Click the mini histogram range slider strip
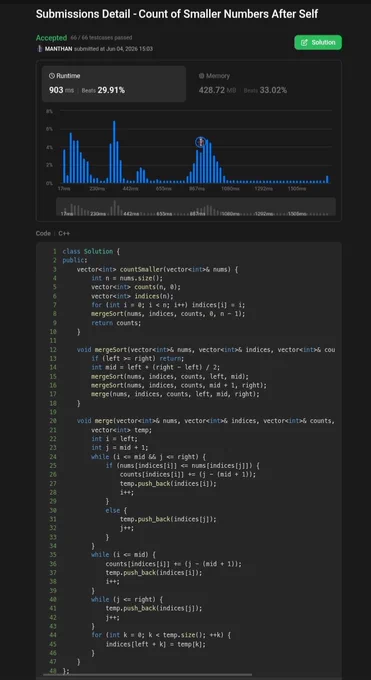 [x=196, y=207]
